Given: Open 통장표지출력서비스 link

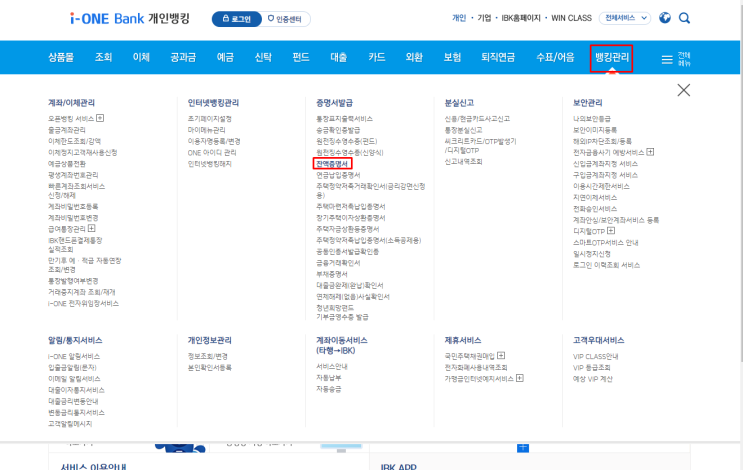Looking at the screenshot, I should [x=344, y=118].
